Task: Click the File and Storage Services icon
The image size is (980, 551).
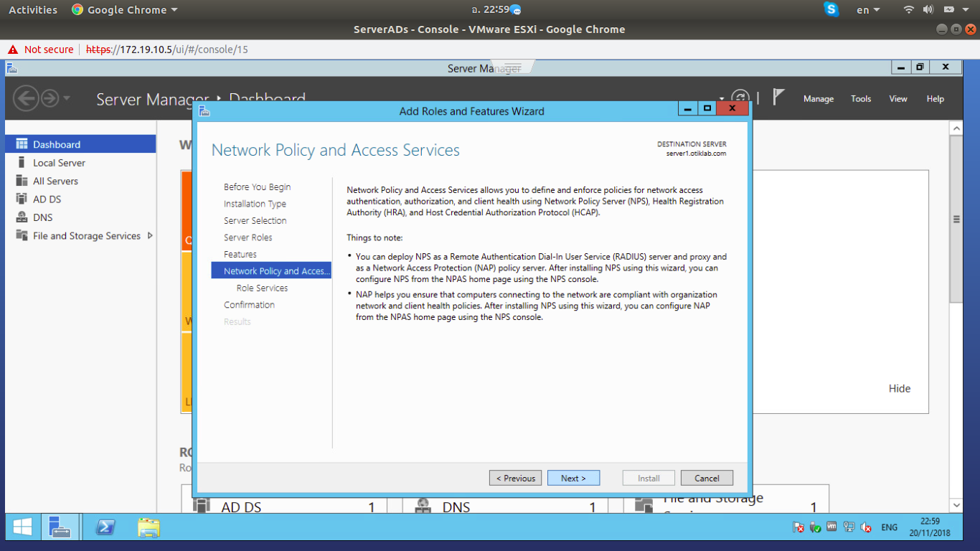Action: (22, 236)
